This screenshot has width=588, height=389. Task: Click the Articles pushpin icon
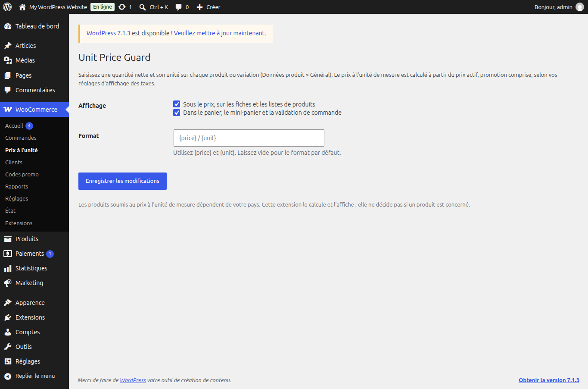pyautogui.click(x=8, y=46)
